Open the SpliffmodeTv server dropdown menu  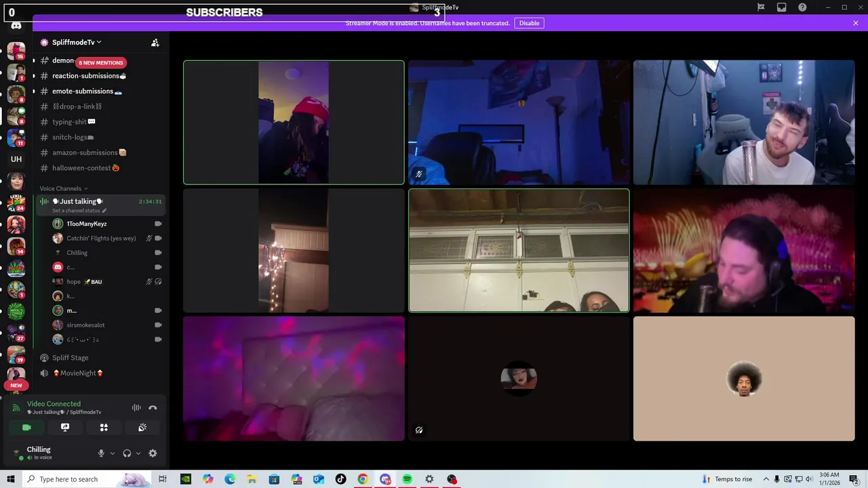pyautogui.click(x=77, y=42)
